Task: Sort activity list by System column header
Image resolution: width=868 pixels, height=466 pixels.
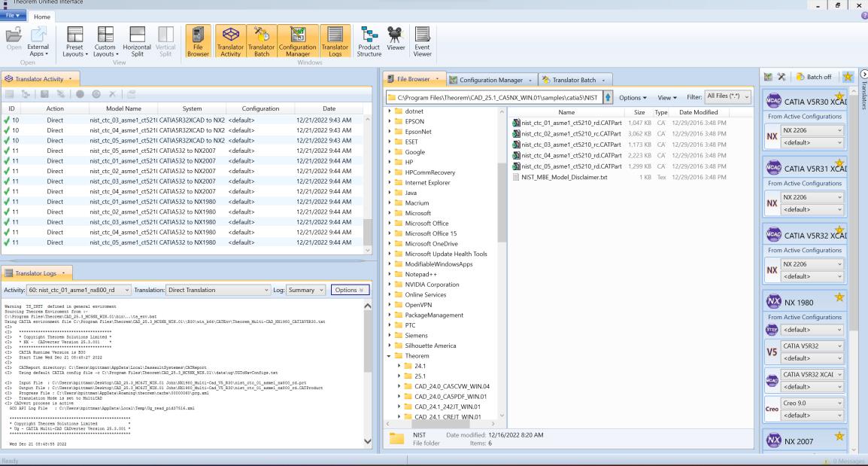Action: point(192,108)
